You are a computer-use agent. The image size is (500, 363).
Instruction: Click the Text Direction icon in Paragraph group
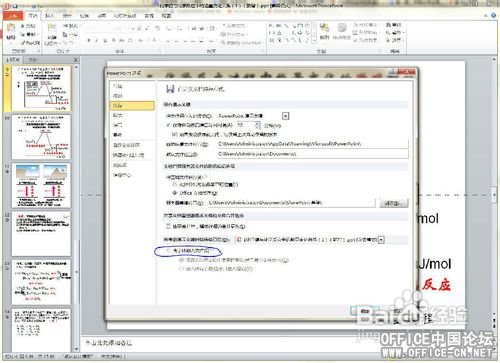[223, 26]
